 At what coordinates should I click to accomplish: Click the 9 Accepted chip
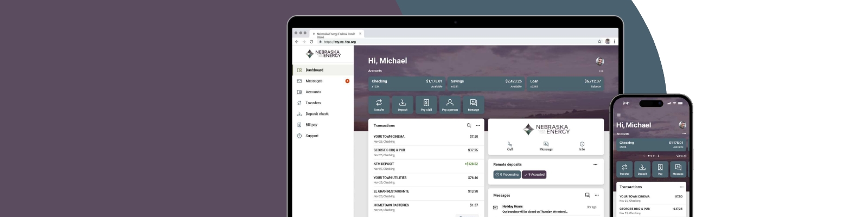[x=534, y=175]
